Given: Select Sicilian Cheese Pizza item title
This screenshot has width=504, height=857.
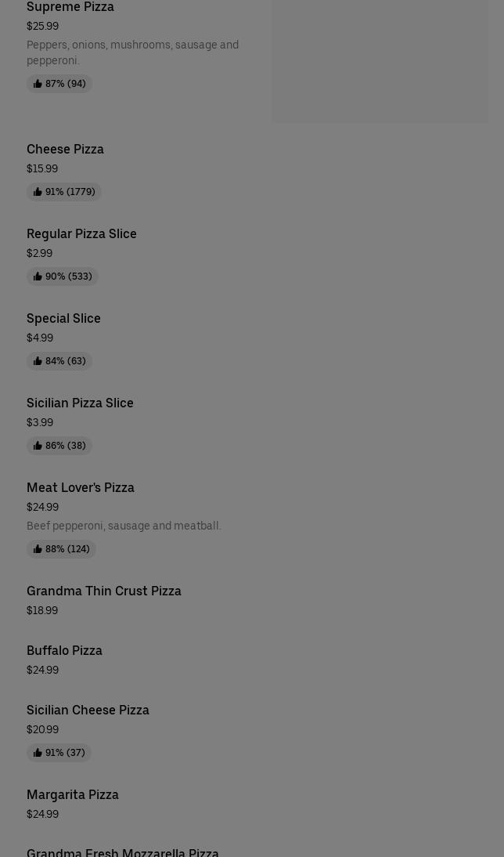Looking at the screenshot, I should [88, 710].
